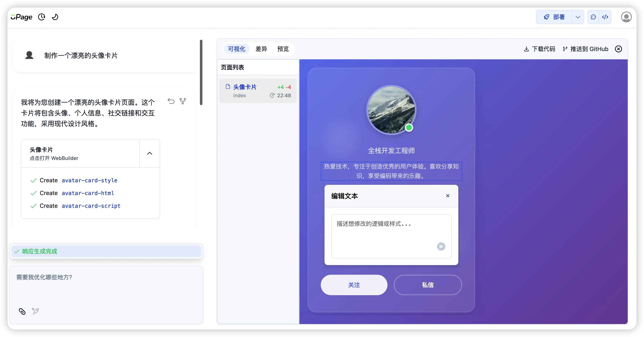Switch to the 差异 tab
The image size is (644, 337).
pyautogui.click(x=261, y=49)
